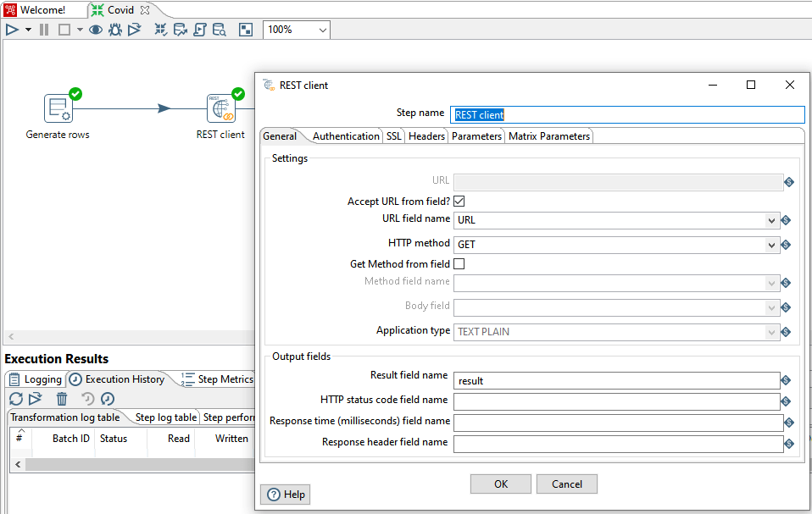Click the Show results panel icon
The image size is (812, 514).
point(246,30)
